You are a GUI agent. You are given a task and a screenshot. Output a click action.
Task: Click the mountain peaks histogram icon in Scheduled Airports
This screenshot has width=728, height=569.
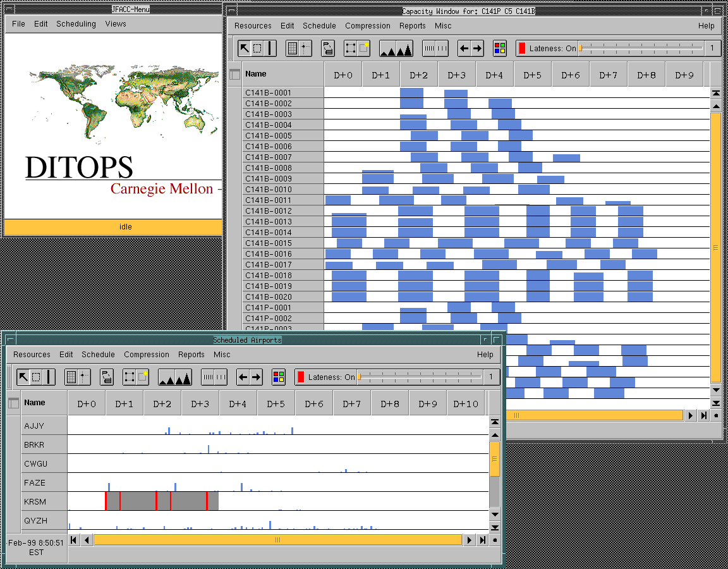pyautogui.click(x=175, y=377)
